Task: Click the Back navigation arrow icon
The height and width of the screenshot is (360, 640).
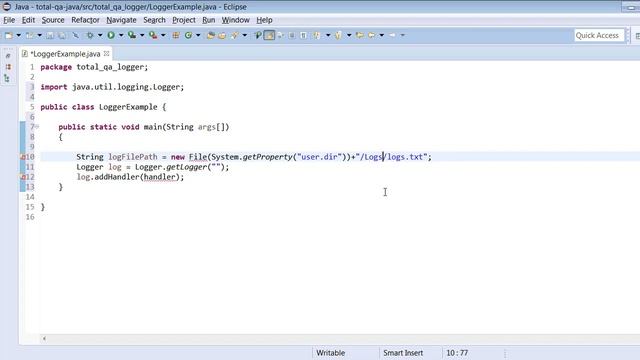Action: (371, 36)
